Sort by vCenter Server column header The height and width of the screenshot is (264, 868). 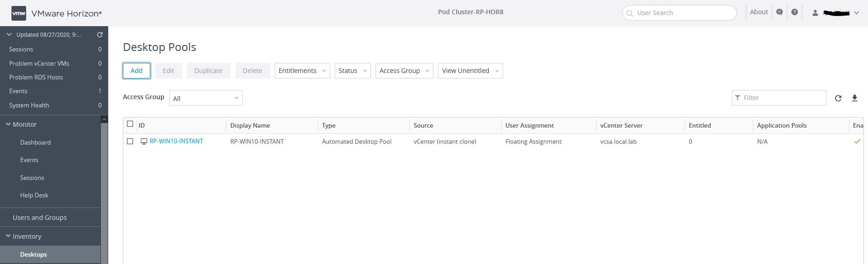(621, 125)
